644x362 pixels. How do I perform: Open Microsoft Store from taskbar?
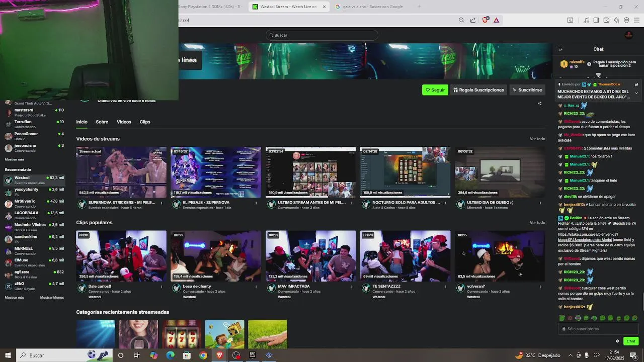click(187, 355)
